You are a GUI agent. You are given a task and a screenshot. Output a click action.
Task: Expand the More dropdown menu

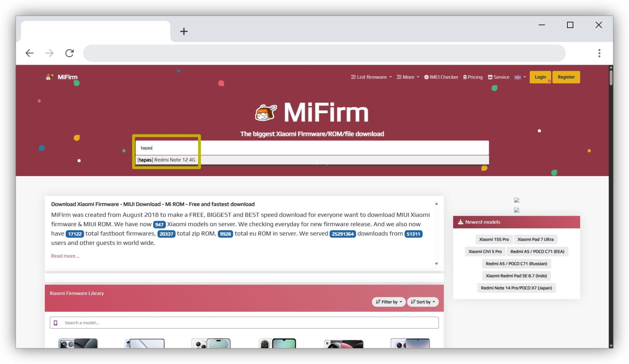(408, 77)
